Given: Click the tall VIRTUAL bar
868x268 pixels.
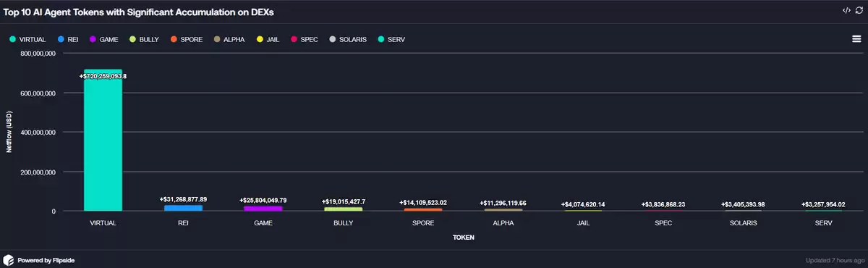Looking at the screenshot, I should point(103,141).
